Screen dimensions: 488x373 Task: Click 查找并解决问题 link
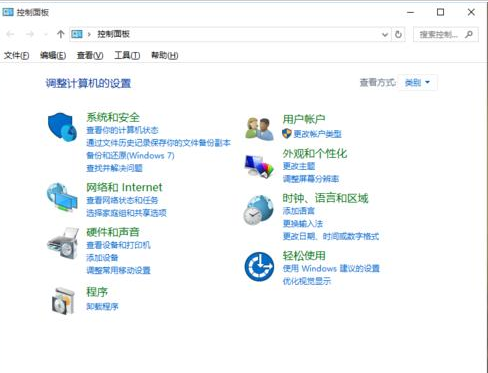[x=114, y=168]
